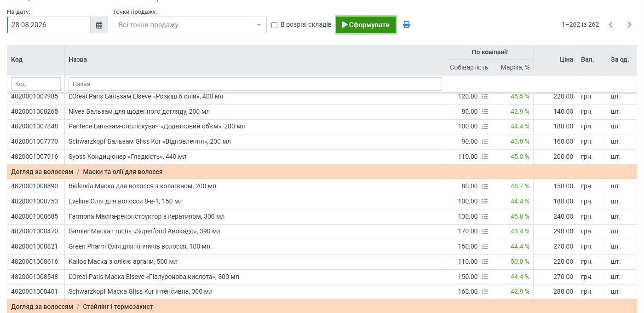Focus the Код filter input

coord(36,84)
